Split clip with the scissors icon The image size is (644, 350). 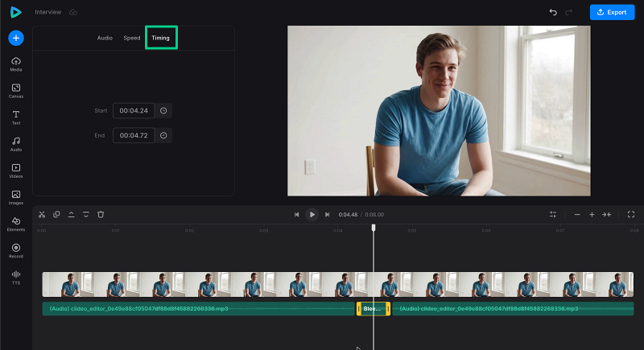pos(42,215)
